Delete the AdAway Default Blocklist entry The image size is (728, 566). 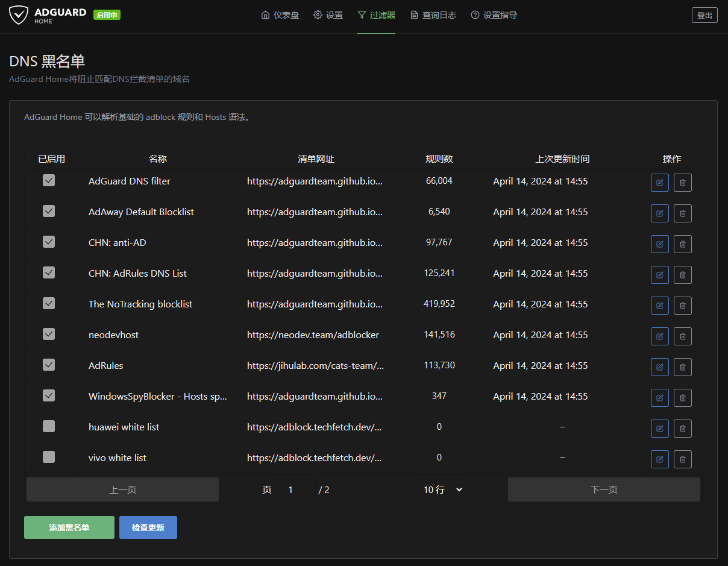coord(682,213)
